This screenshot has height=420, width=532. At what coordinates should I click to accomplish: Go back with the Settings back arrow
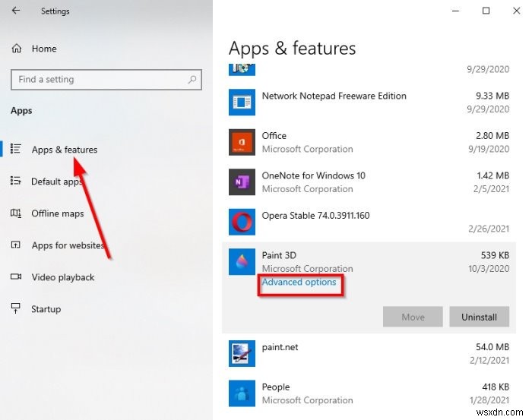click(x=16, y=11)
